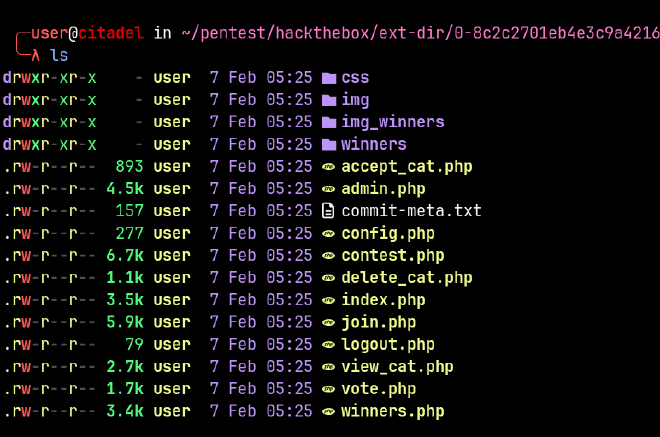The width and height of the screenshot is (660, 437).
Task: Click the delete_cat.php filename
Action: point(407,278)
